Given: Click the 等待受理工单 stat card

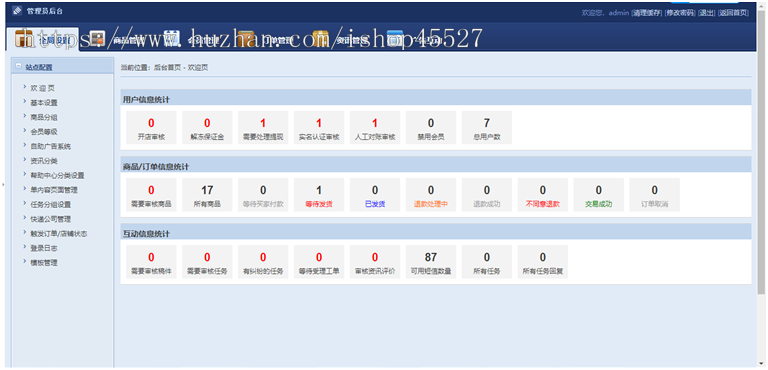Looking at the screenshot, I should (x=319, y=262).
